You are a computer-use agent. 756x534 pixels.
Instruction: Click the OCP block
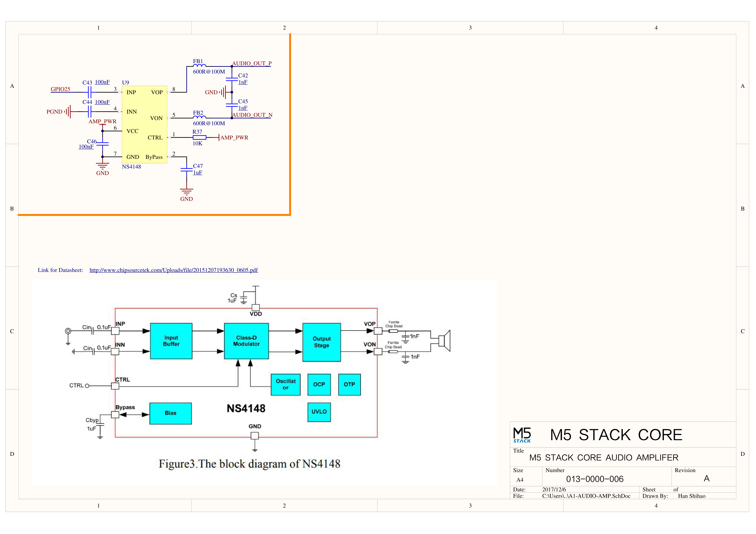pos(319,384)
